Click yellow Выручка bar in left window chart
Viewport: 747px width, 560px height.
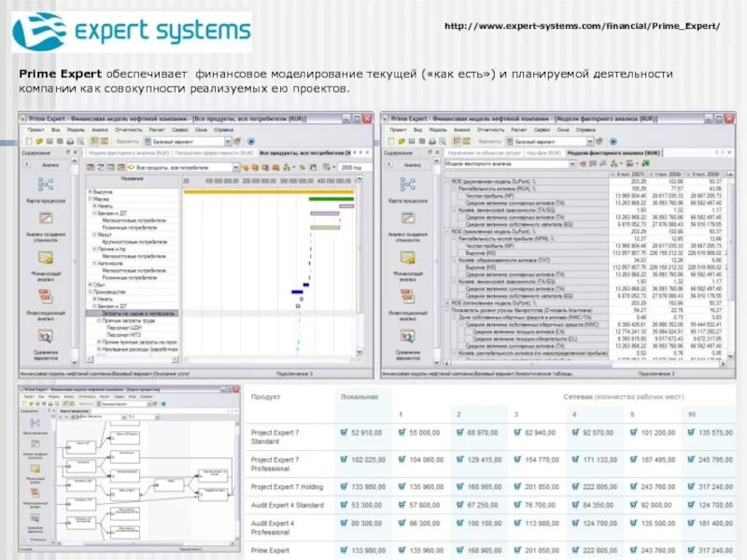(x=269, y=192)
